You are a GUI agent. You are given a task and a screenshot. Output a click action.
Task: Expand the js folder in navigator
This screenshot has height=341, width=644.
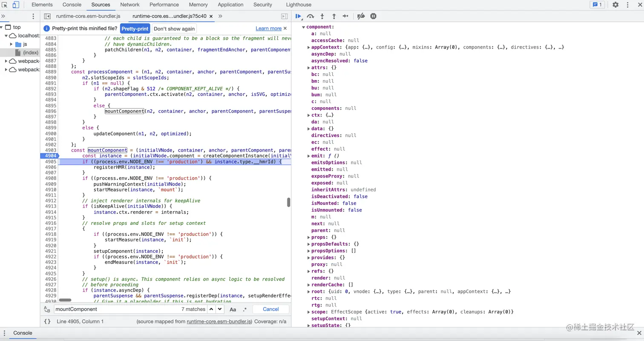[11, 44]
